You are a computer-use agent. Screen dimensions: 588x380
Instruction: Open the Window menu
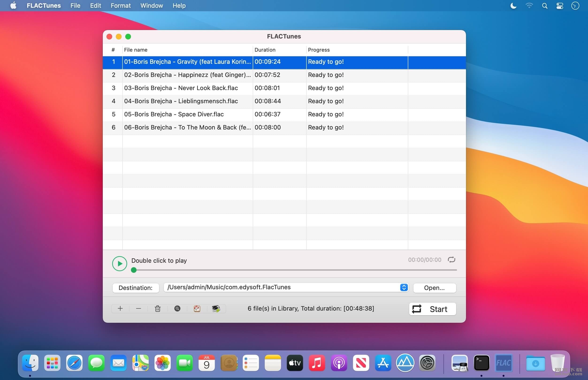coord(152,5)
